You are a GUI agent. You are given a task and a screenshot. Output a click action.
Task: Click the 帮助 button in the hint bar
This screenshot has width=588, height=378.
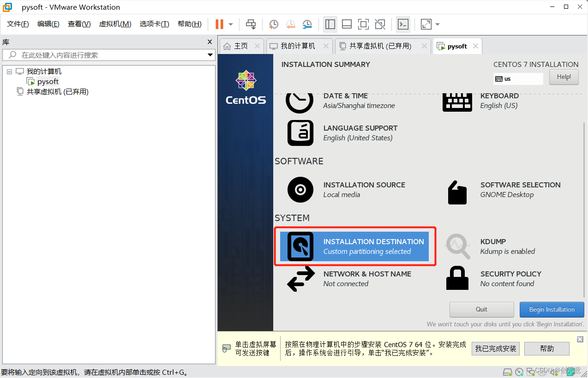[546, 348]
